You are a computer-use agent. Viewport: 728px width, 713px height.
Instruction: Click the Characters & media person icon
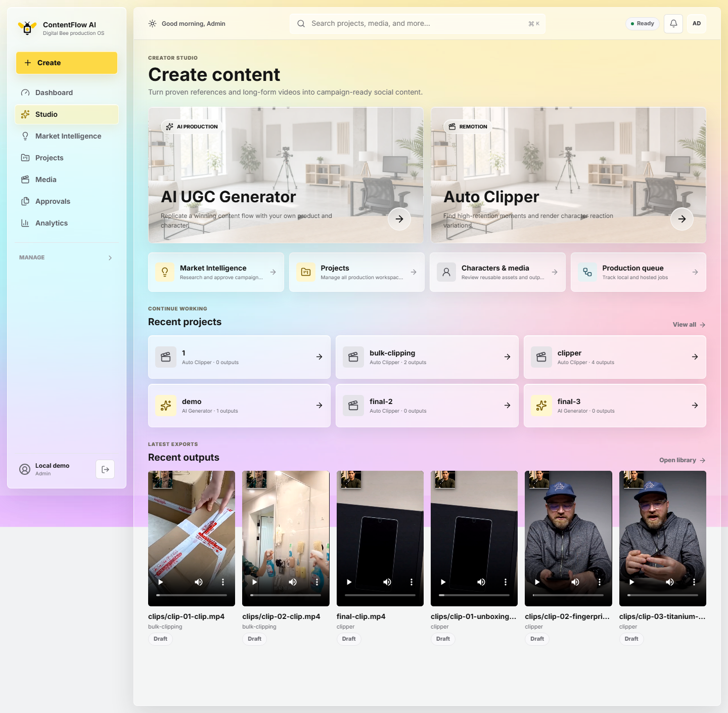(446, 272)
